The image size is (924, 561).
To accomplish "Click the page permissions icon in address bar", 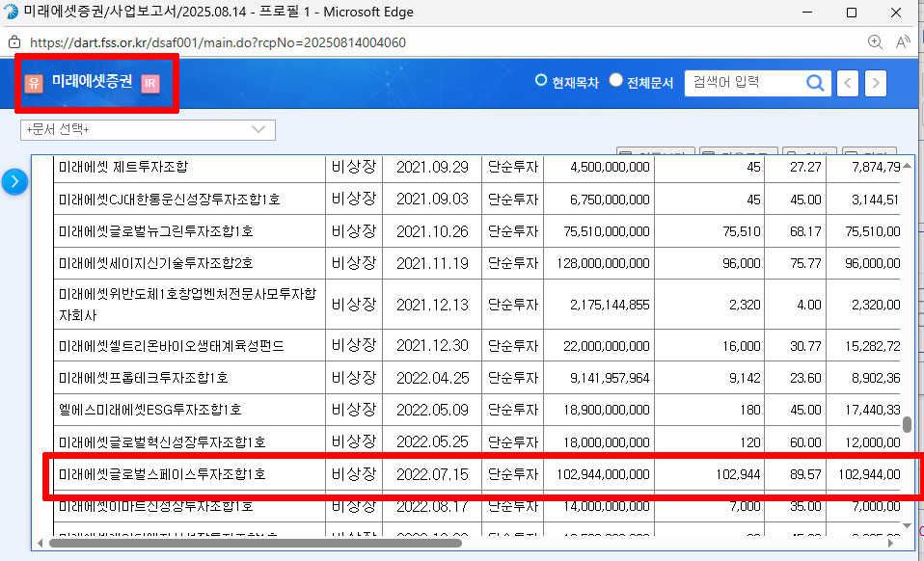I will coord(14,42).
